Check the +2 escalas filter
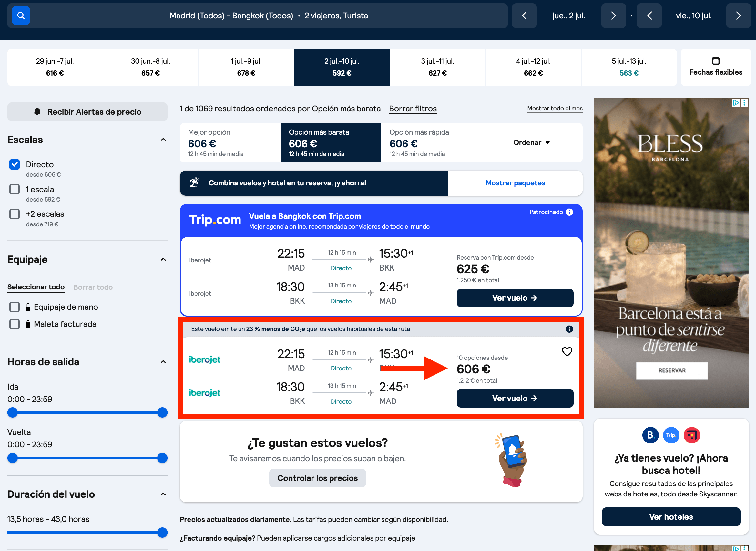This screenshot has width=756, height=551. point(14,214)
